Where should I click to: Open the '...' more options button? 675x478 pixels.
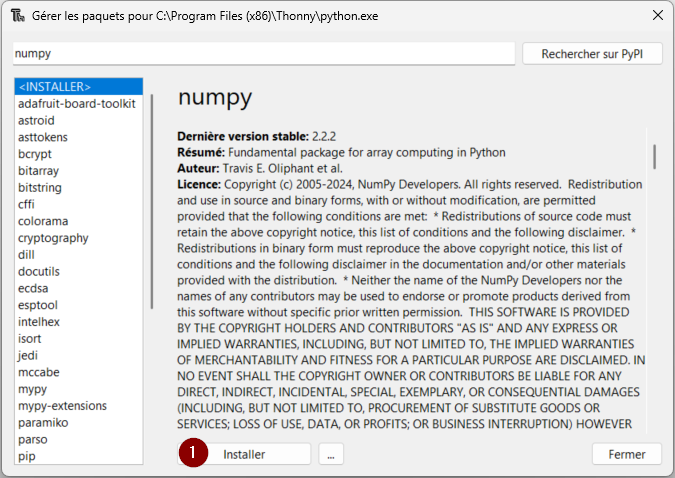(331, 454)
